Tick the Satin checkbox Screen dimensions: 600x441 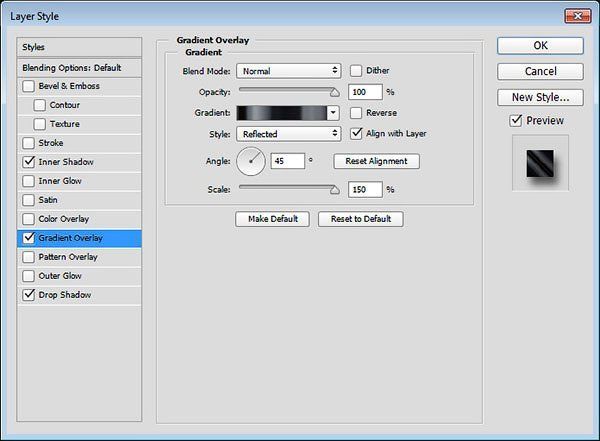(x=28, y=200)
